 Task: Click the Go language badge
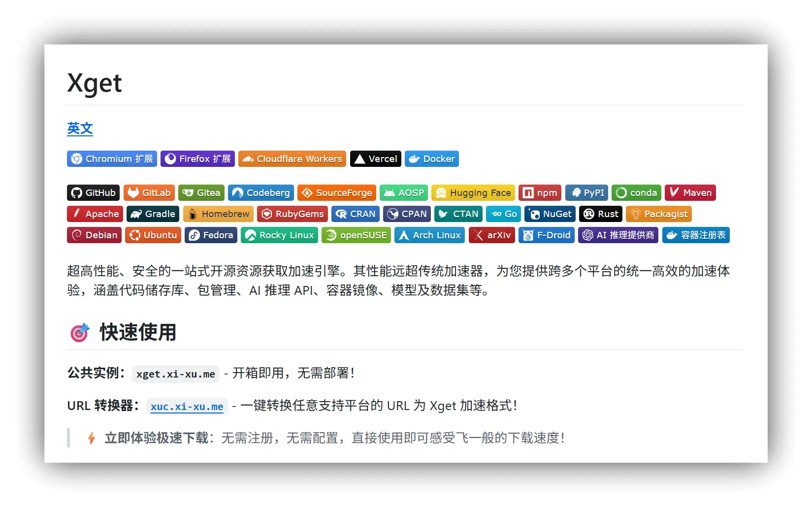504,214
